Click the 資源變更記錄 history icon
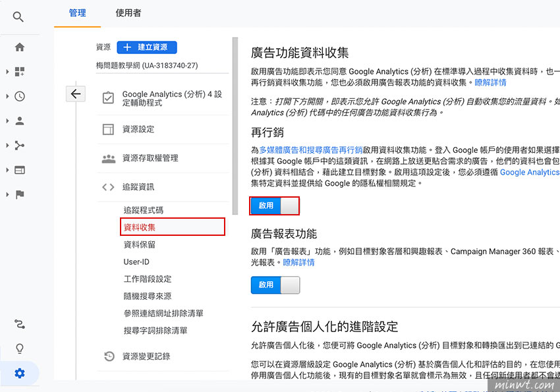This screenshot has height=392, width=560. pyautogui.click(x=109, y=356)
